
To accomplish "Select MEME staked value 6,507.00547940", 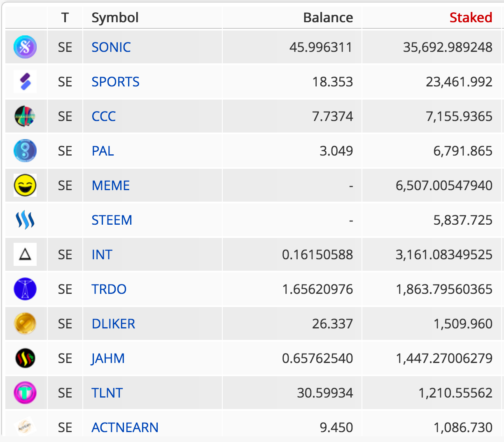I will pos(444,186).
